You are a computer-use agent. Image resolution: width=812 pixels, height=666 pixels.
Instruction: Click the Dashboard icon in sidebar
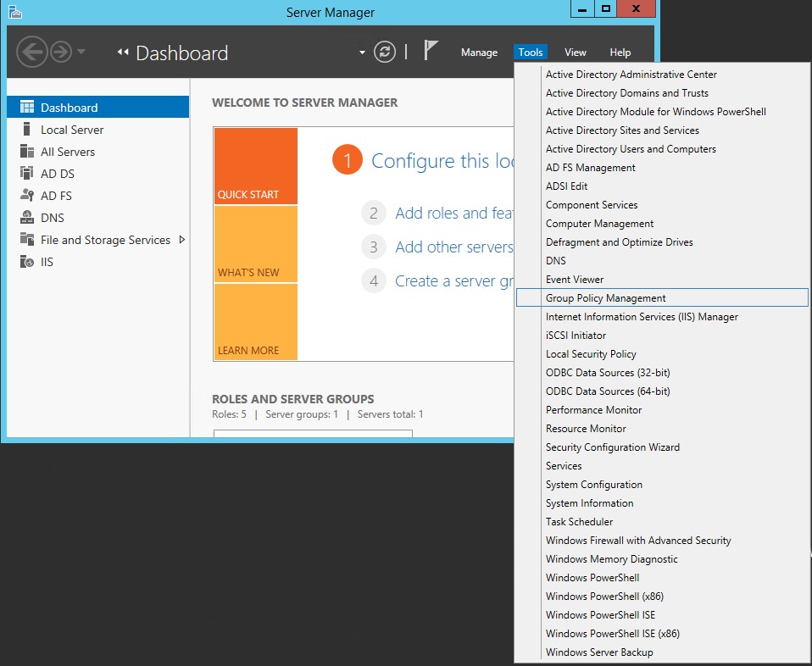(27, 108)
